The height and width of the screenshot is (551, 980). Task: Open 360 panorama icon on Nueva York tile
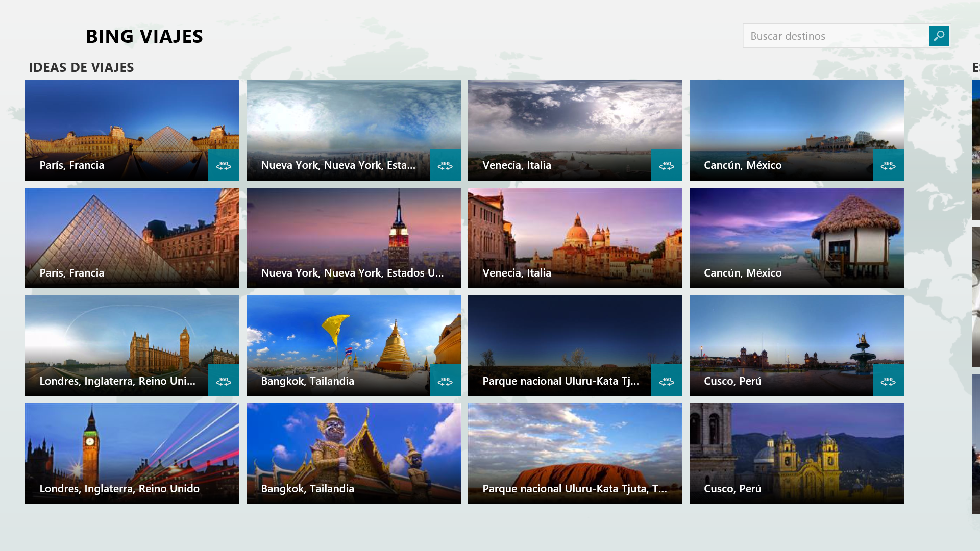(445, 165)
